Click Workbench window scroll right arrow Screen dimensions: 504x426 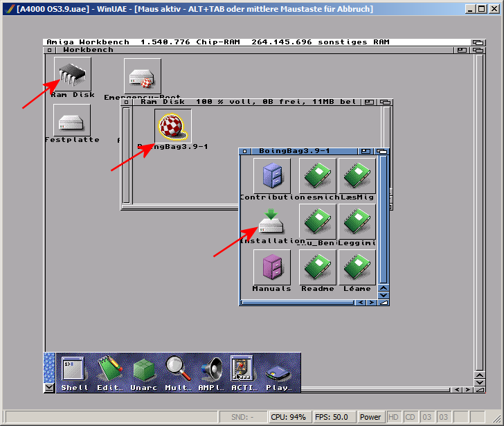[x=468, y=390]
